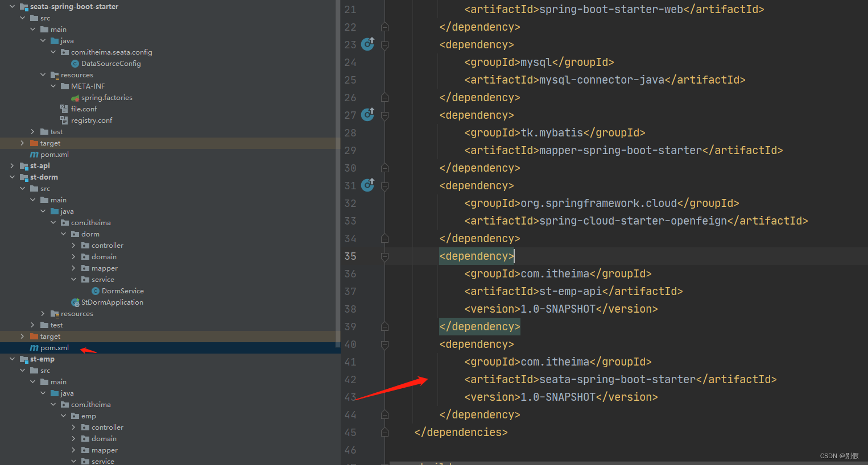Expand the test folder under st-dorm
The height and width of the screenshot is (465, 868).
pyautogui.click(x=33, y=325)
